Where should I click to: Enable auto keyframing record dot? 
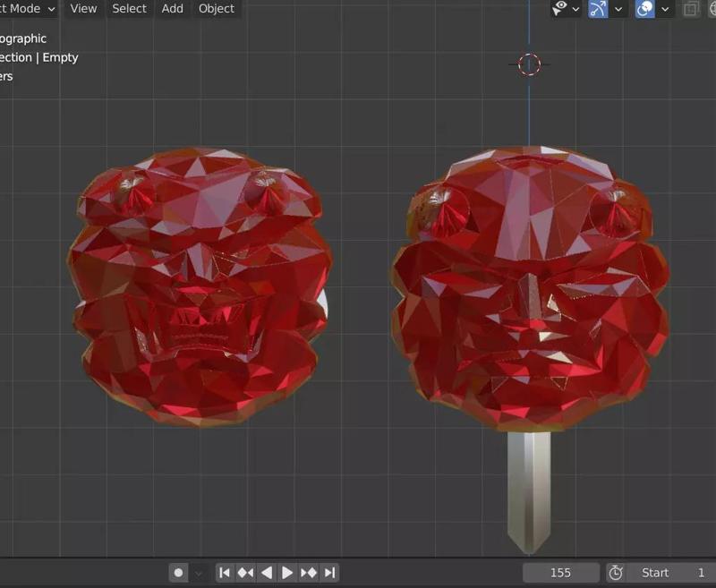coord(177,573)
